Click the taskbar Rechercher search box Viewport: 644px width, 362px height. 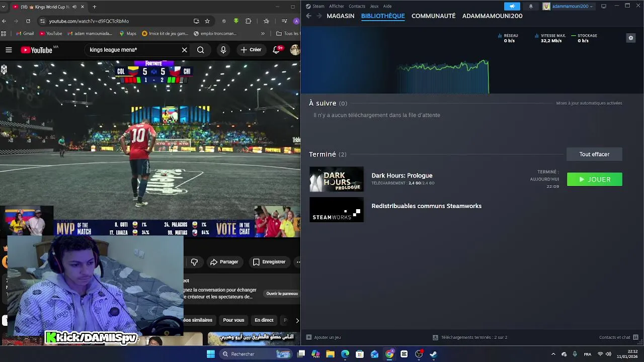[257, 354]
